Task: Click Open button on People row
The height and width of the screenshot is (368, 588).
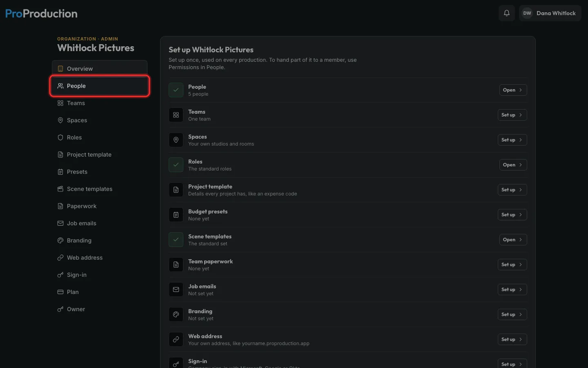Action: click(x=513, y=90)
